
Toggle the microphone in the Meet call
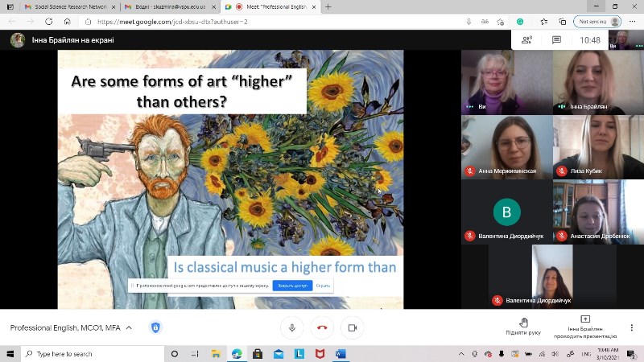click(x=292, y=327)
